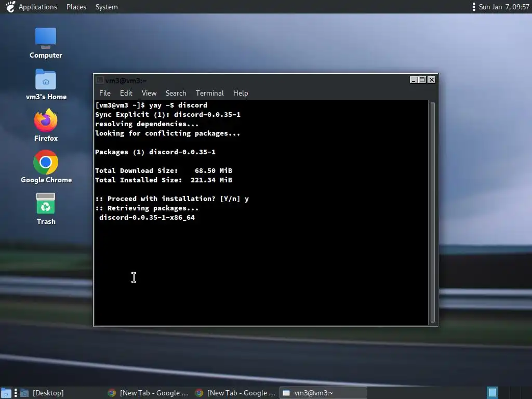Click the bottom panel separator dots handle
This screenshot has height=399, width=532.
coord(16,393)
